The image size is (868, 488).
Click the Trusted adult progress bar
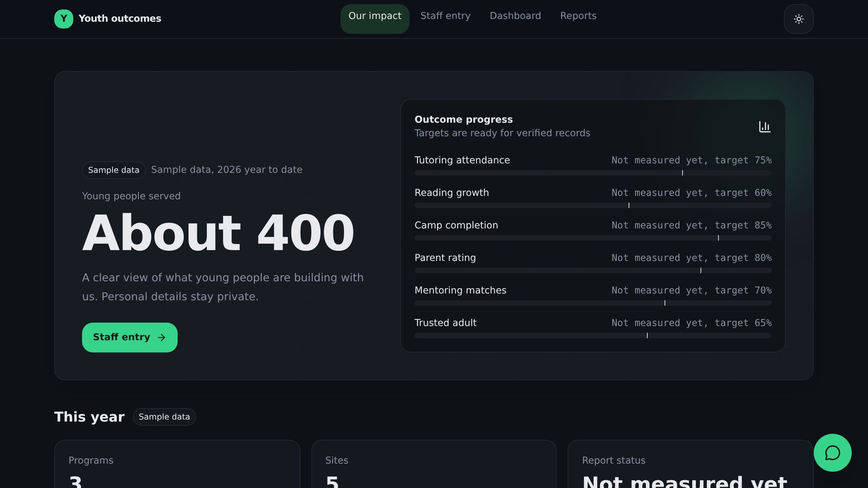click(x=593, y=335)
